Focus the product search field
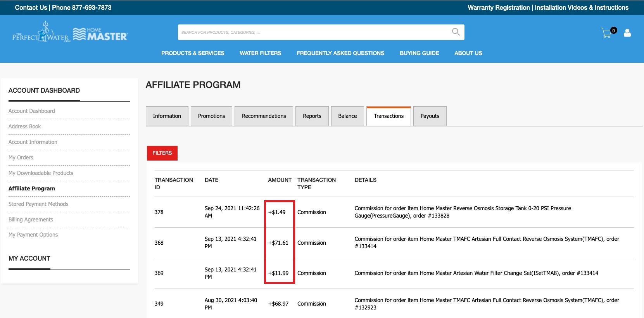 point(321,32)
